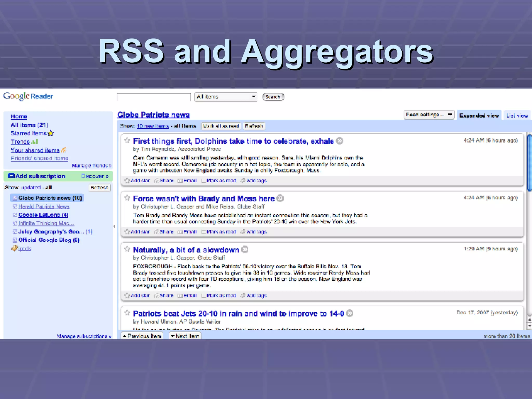
Task: Star the 'Force wasn't with Brady' article
Action: 127,198
